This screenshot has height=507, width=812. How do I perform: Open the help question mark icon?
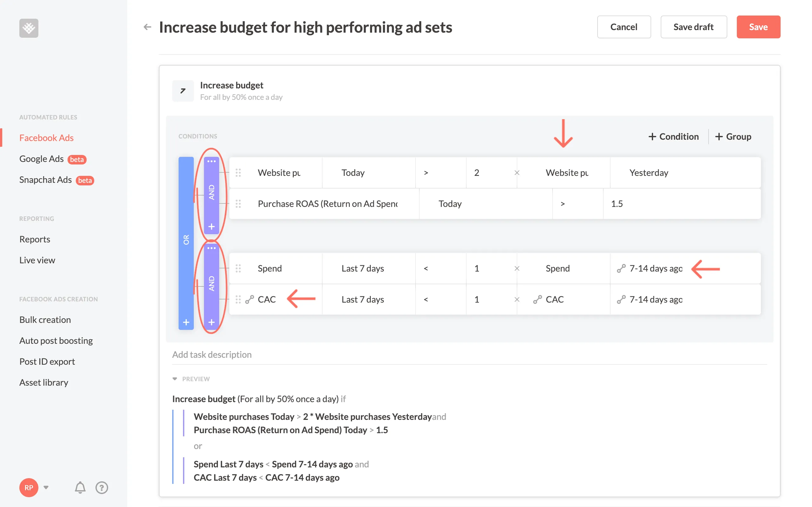pyautogui.click(x=102, y=487)
